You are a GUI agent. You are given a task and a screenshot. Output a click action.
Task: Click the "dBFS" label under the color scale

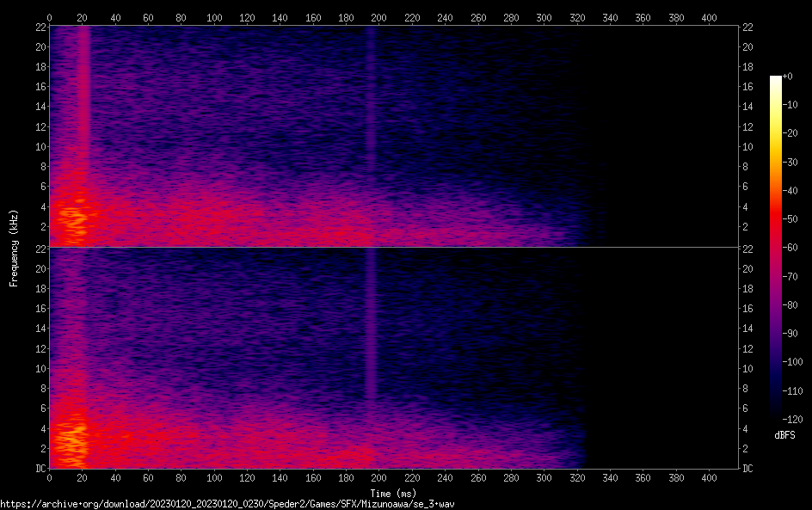tap(784, 436)
